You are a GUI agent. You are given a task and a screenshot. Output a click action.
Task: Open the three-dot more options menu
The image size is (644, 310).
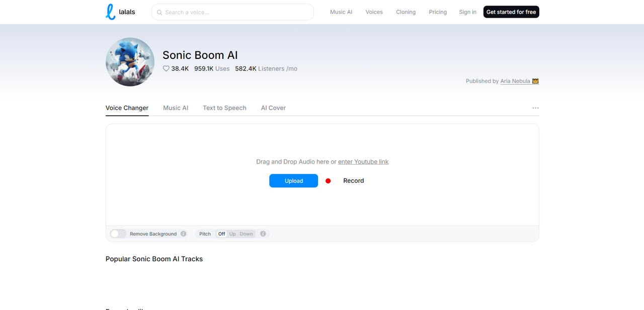pos(535,108)
